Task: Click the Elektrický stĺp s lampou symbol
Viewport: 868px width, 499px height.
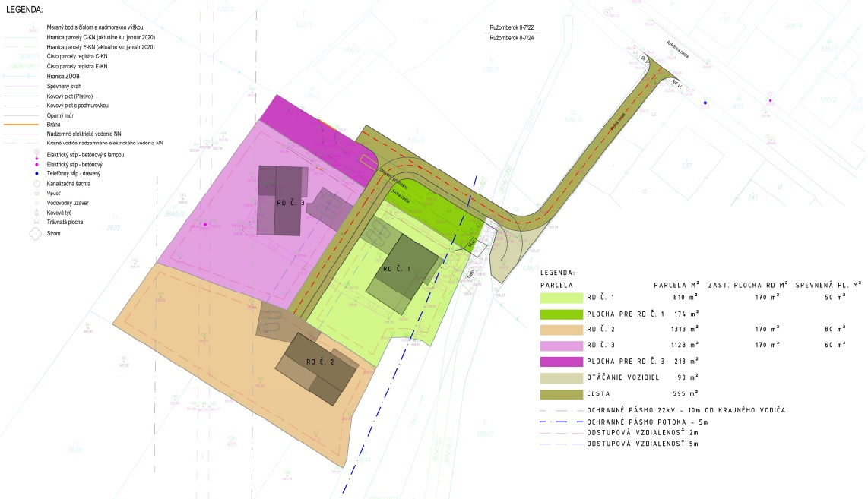Action: (35, 154)
